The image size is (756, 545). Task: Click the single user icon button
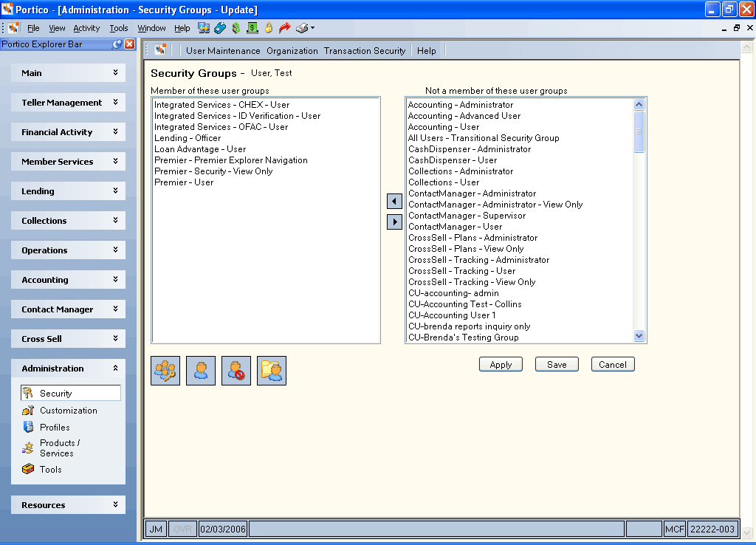[201, 371]
